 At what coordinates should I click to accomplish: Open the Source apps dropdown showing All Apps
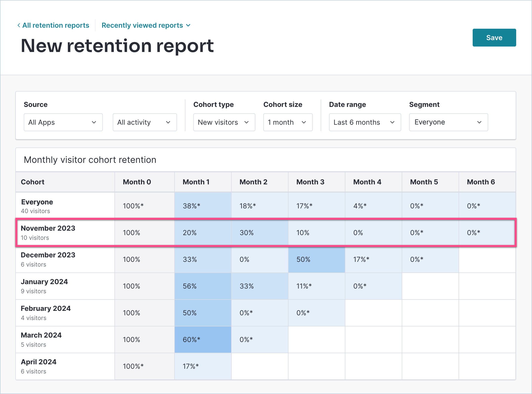pyautogui.click(x=63, y=122)
